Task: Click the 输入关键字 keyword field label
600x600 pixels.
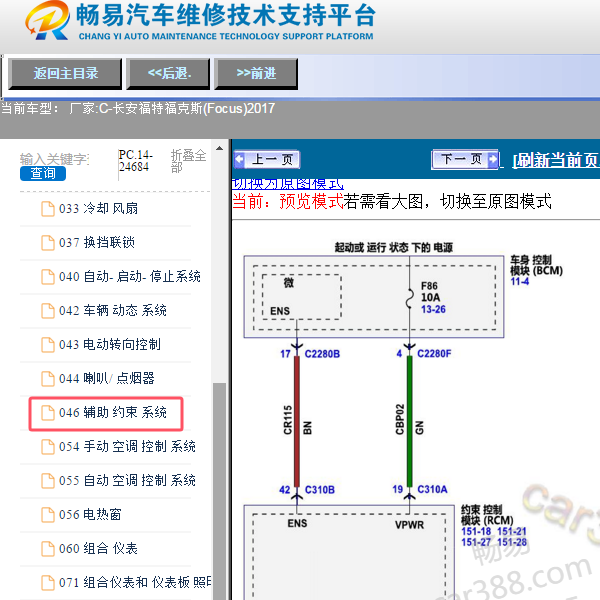Action: point(55,159)
